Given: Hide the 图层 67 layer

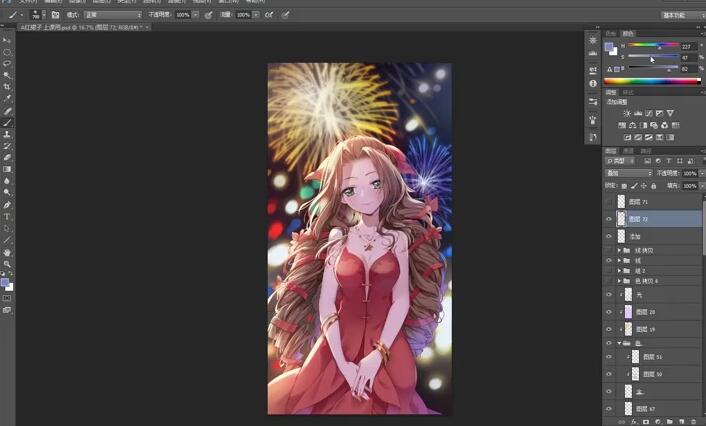Looking at the screenshot, I should point(609,409).
